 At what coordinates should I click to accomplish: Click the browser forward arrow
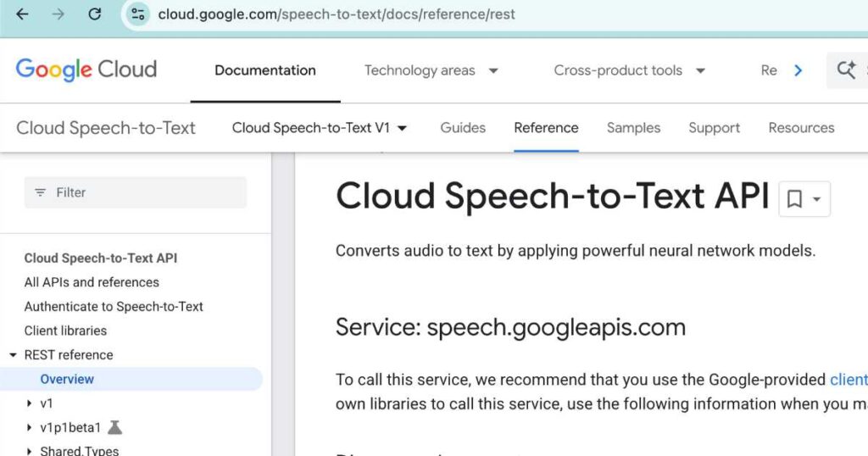[x=58, y=14]
